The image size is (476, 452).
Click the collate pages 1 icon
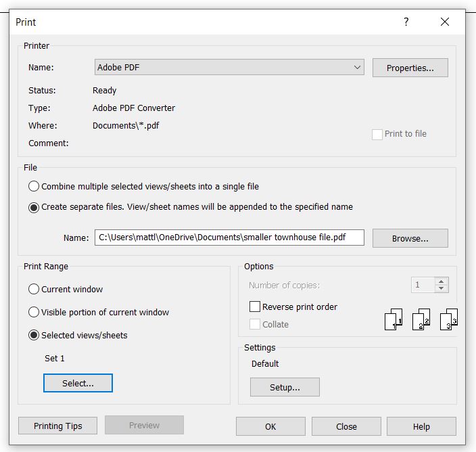394,319
